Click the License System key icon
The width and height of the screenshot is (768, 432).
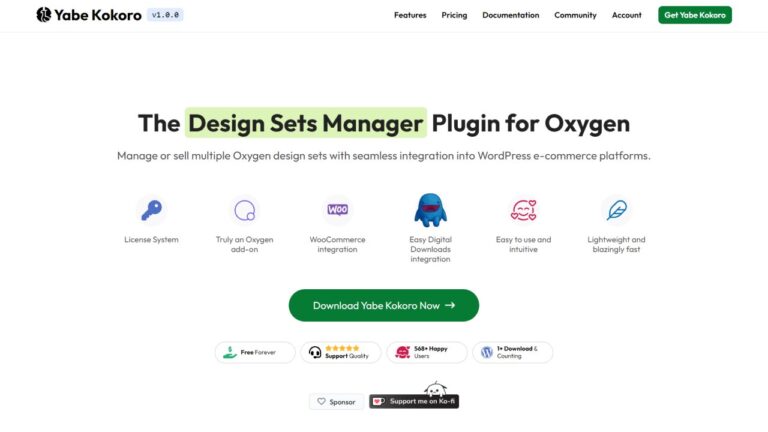150,210
